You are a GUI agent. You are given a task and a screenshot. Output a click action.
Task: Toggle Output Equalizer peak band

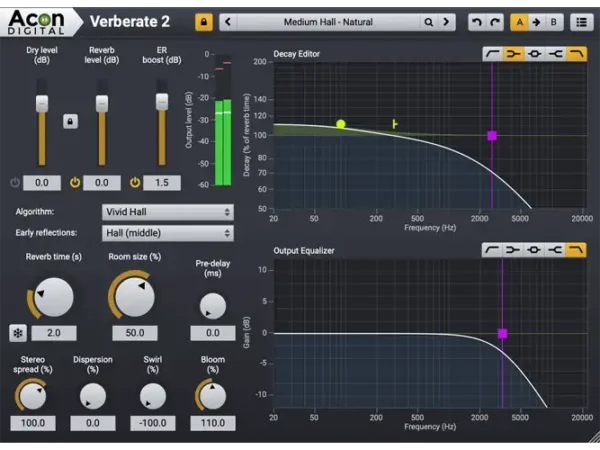tap(534, 250)
